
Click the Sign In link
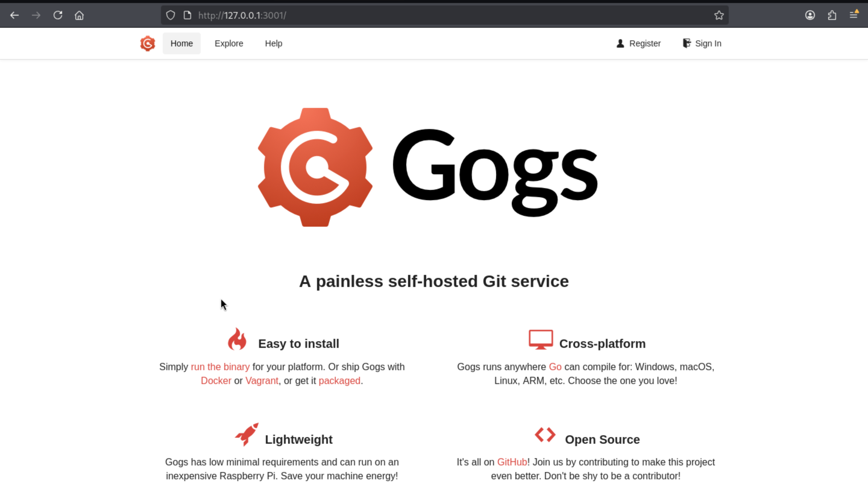(702, 44)
